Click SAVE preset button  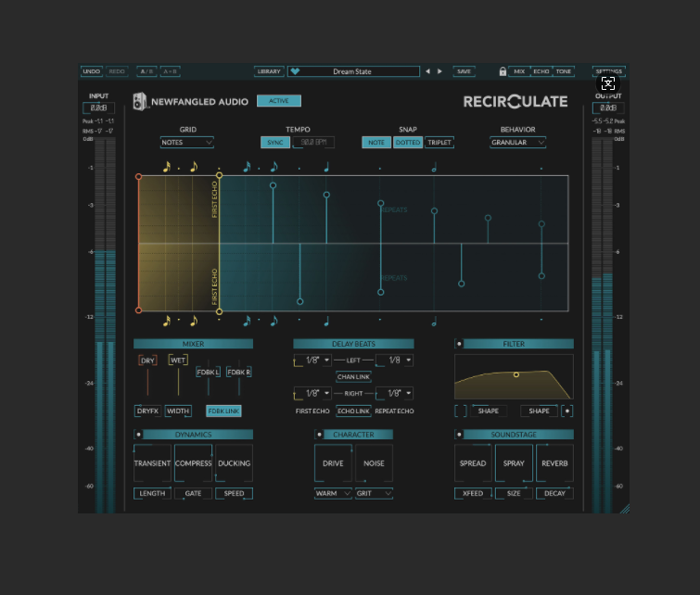[x=465, y=71]
